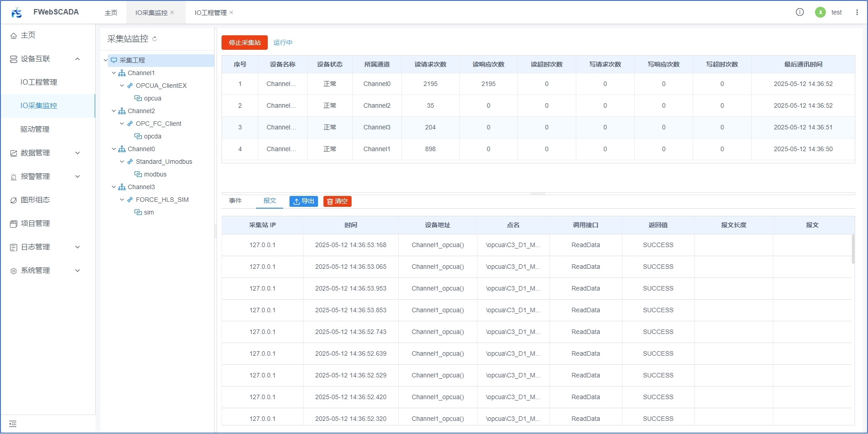The image size is (868, 434).
Task: Expand the 系统管理 sidebar menu
Action: pos(77,271)
